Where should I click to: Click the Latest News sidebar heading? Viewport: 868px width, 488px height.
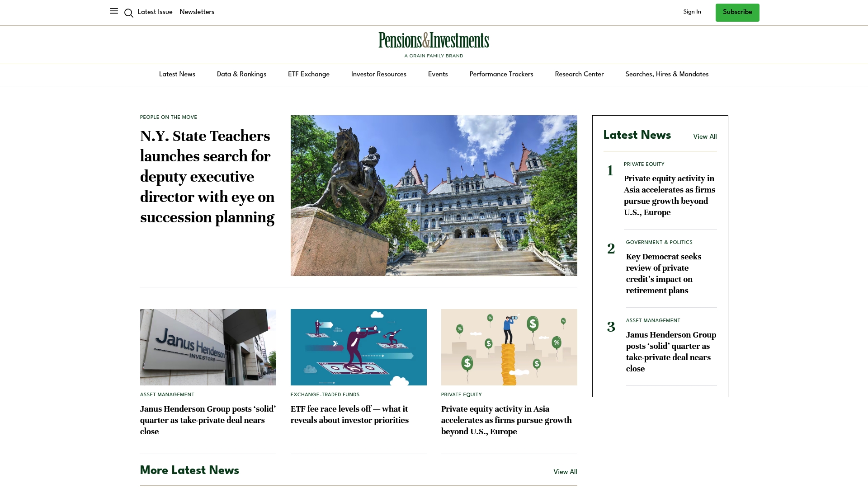tap(637, 135)
